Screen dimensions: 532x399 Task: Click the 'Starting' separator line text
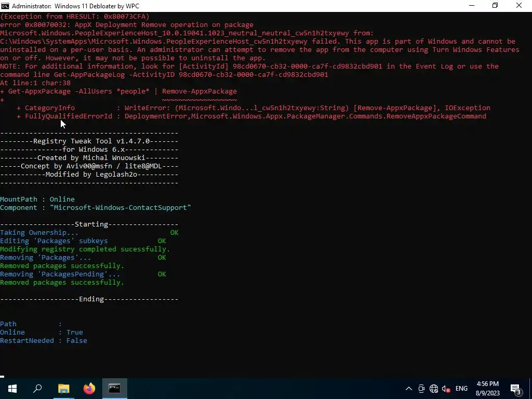[91, 224]
